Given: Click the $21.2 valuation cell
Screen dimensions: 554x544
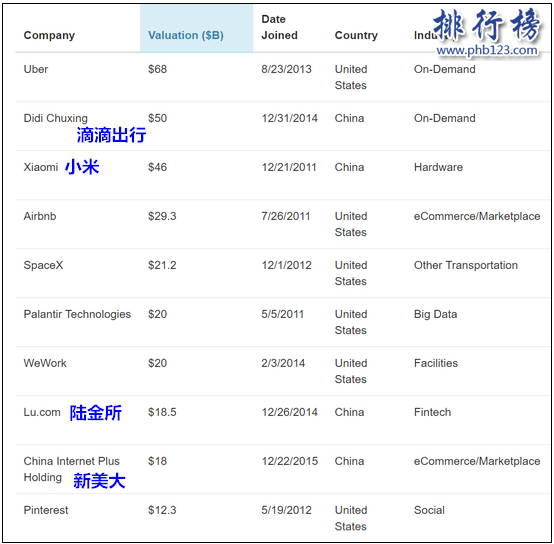Looking at the screenshot, I should point(162,265).
